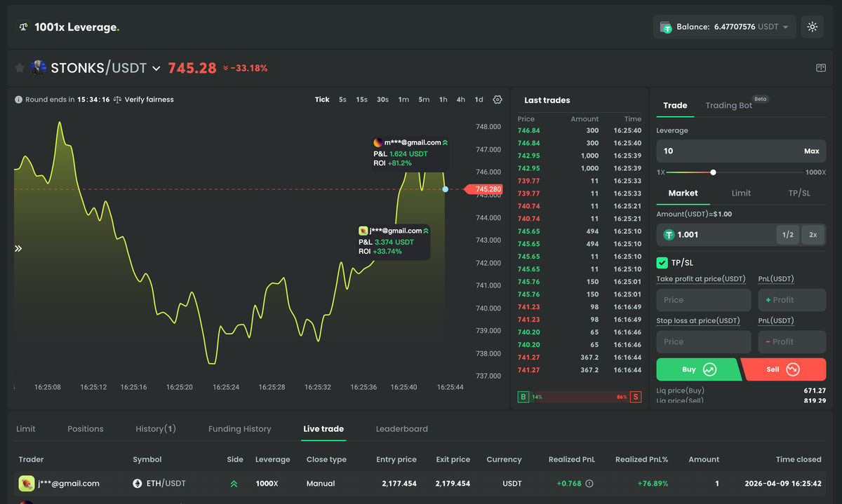Focus the Take profit Price input field
842x504 pixels.
click(x=704, y=300)
